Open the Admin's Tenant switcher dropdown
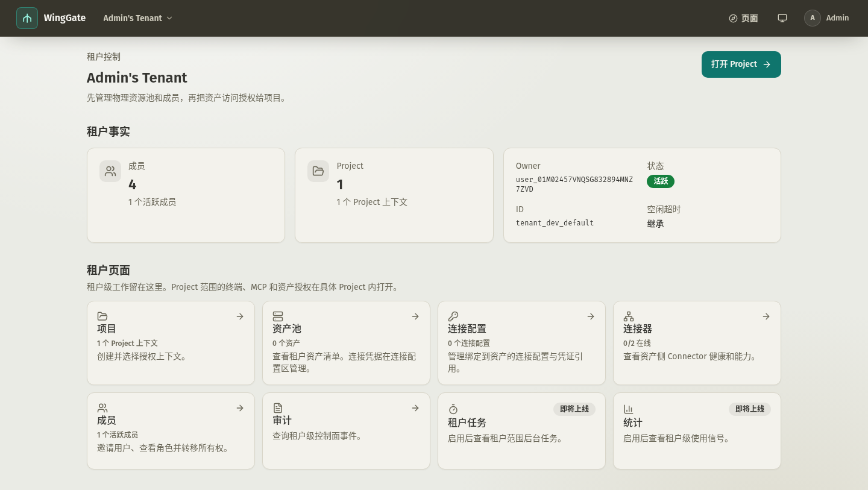 (138, 18)
